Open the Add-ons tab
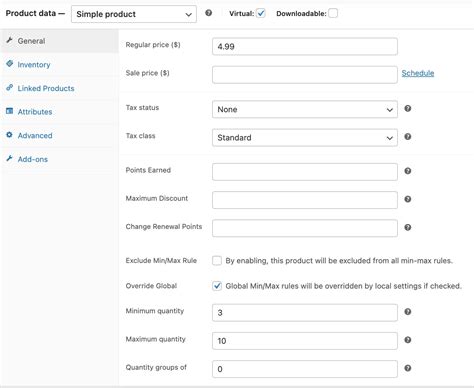 (x=59, y=159)
